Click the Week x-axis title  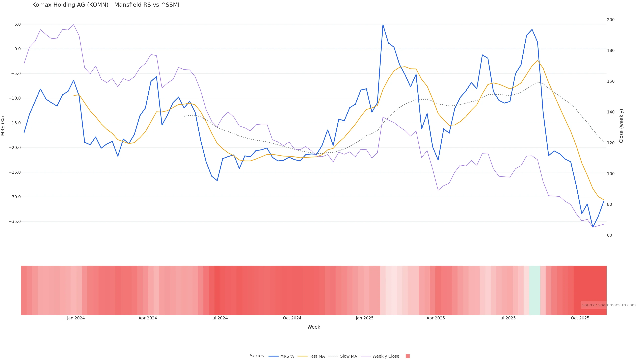coord(314,327)
